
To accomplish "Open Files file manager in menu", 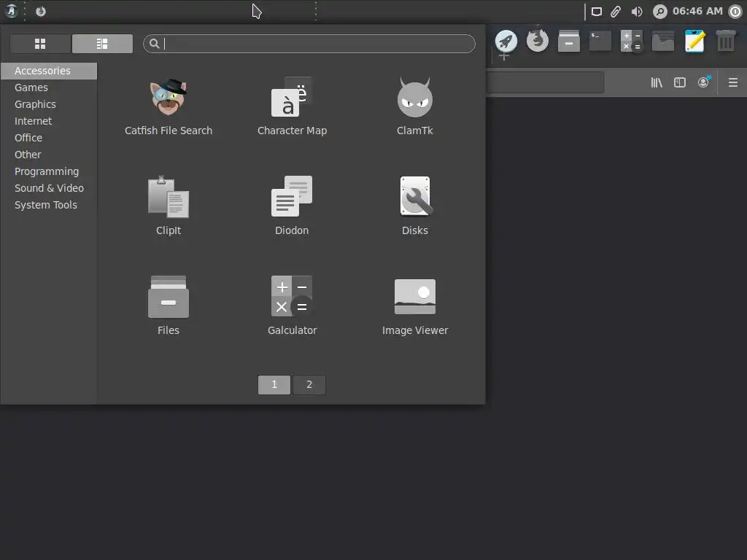I will [x=169, y=306].
